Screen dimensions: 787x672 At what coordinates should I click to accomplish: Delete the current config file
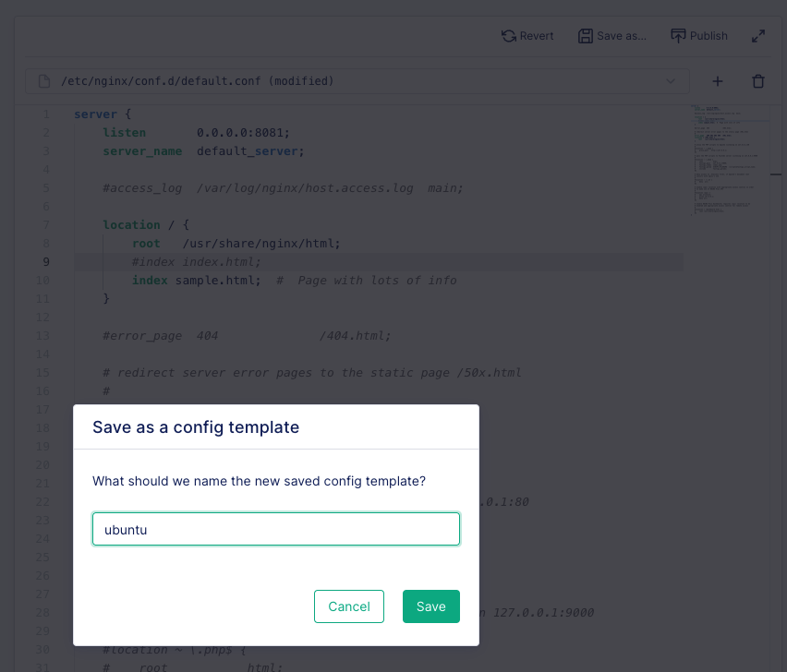(757, 81)
